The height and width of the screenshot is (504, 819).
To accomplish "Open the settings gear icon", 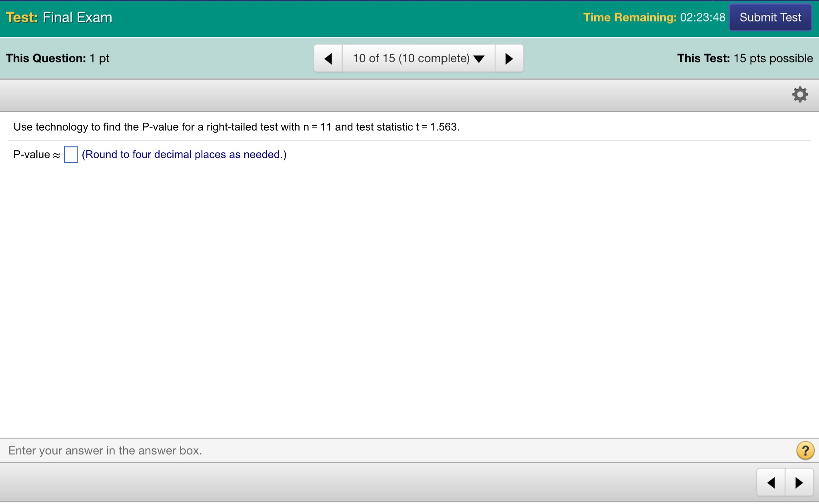I will (x=800, y=95).
